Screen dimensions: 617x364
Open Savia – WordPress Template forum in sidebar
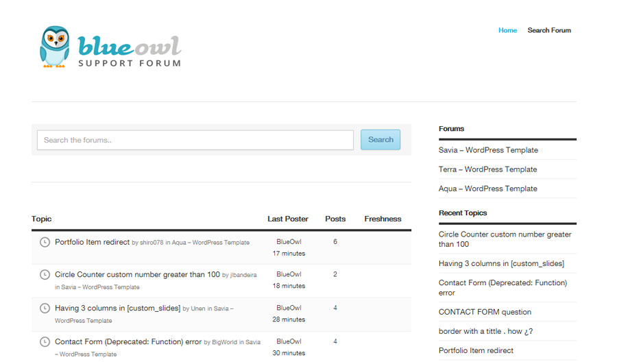tap(488, 150)
